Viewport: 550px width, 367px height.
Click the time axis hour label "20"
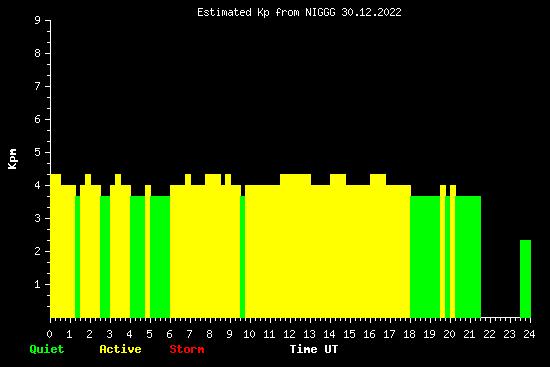(x=449, y=334)
